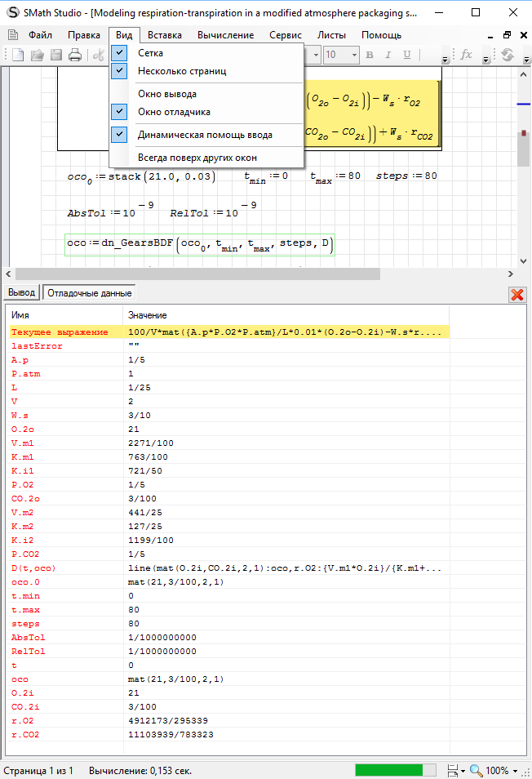
Task: Close the debugger panel with red X
Action: pos(516,294)
